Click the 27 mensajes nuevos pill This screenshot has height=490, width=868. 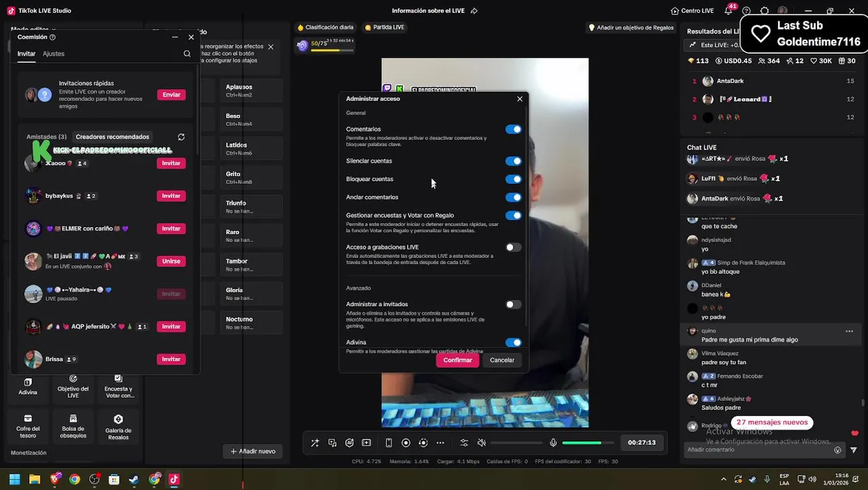(772, 423)
